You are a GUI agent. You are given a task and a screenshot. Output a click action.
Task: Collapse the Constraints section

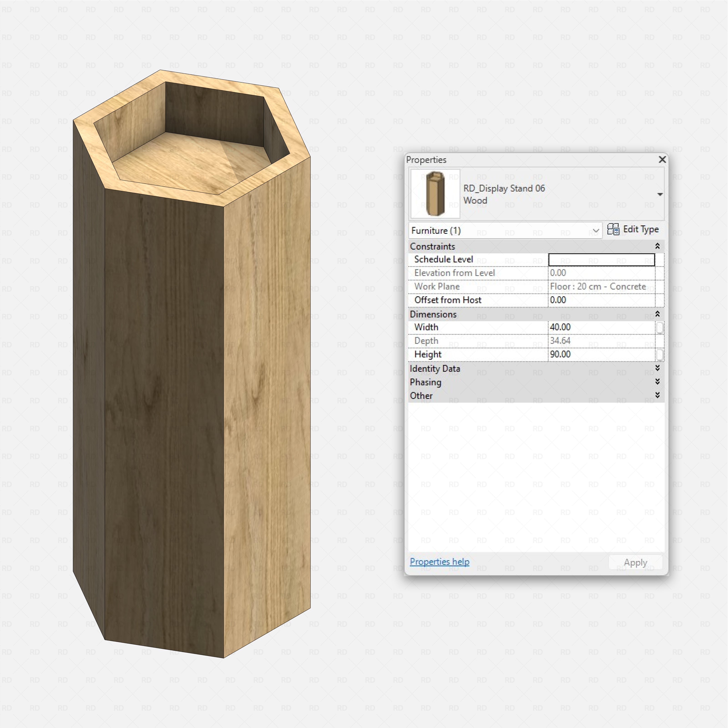point(657,246)
